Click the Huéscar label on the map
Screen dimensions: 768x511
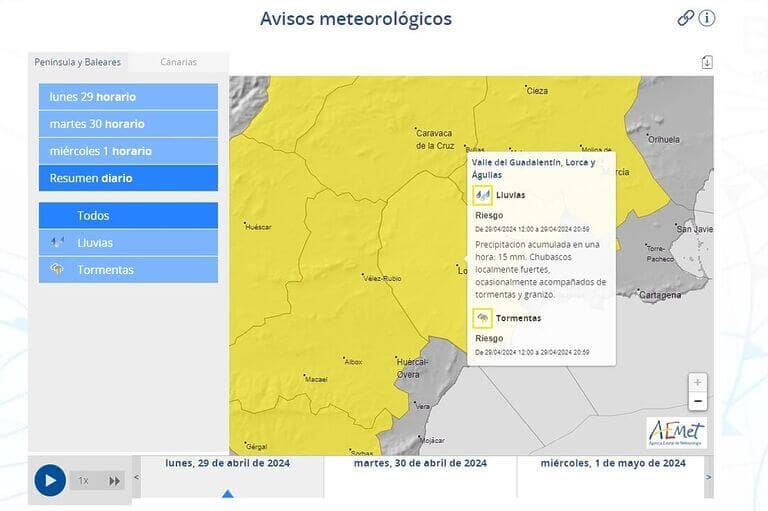258,227
